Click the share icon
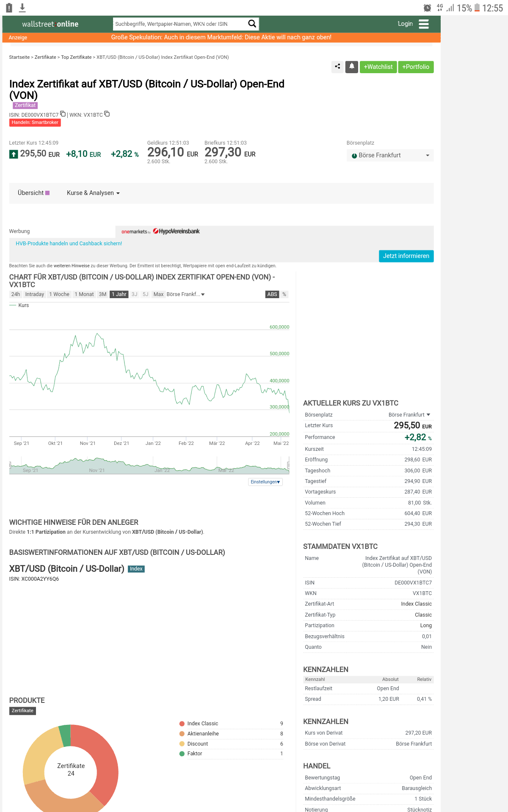The image size is (508, 812). tap(337, 66)
